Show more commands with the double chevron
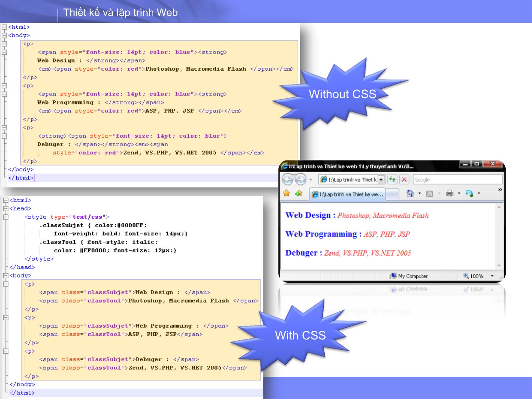Viewport: 532px width, 399px height. click(500, 190)
